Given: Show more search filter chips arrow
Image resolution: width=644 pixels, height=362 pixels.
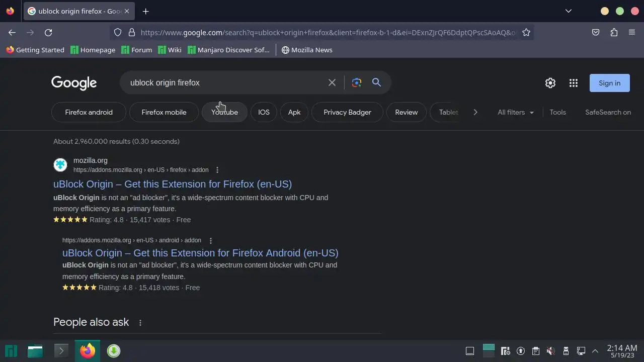Looking at the screenshot, I should [x=475, y=112].
